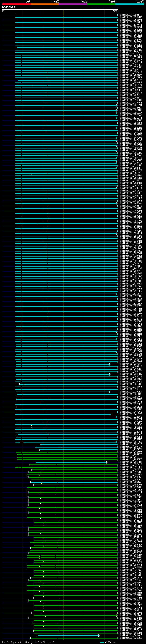
Task: Click UniRef100_A0FI89 label
Action: coord(131,361)
